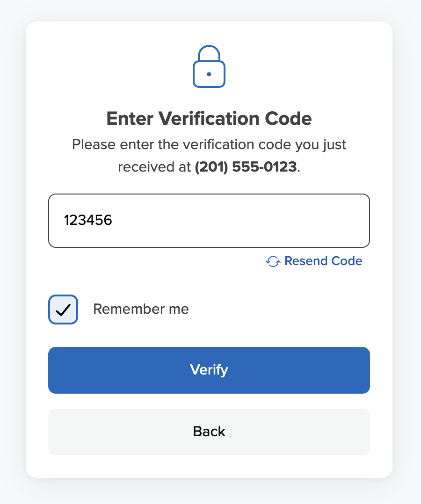Click inside the verification code field
The height and width of the screenshot is (504, 421).
(x=209, y=220)
